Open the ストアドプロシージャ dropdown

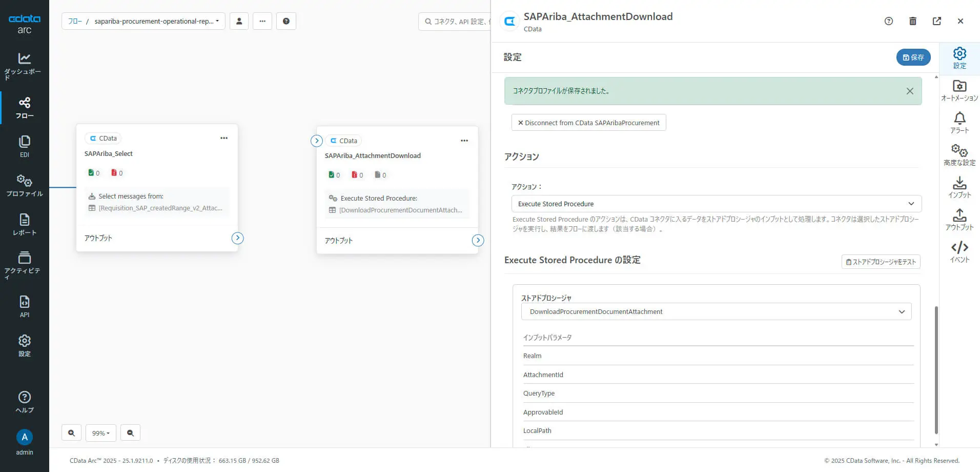tap(716, 311)
